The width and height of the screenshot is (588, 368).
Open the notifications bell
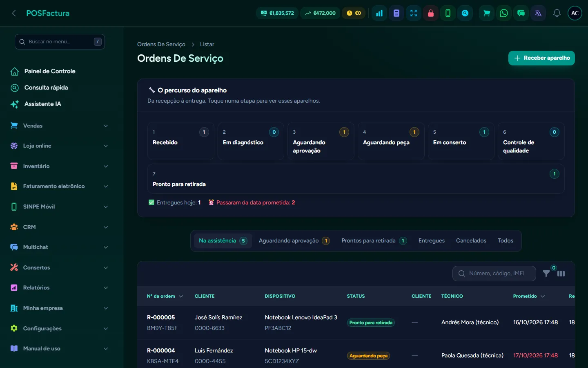coord(557,13)
